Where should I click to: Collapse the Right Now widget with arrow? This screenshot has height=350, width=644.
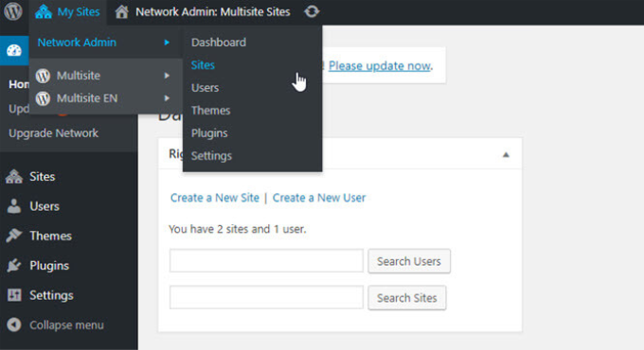(x=506, y=155)
